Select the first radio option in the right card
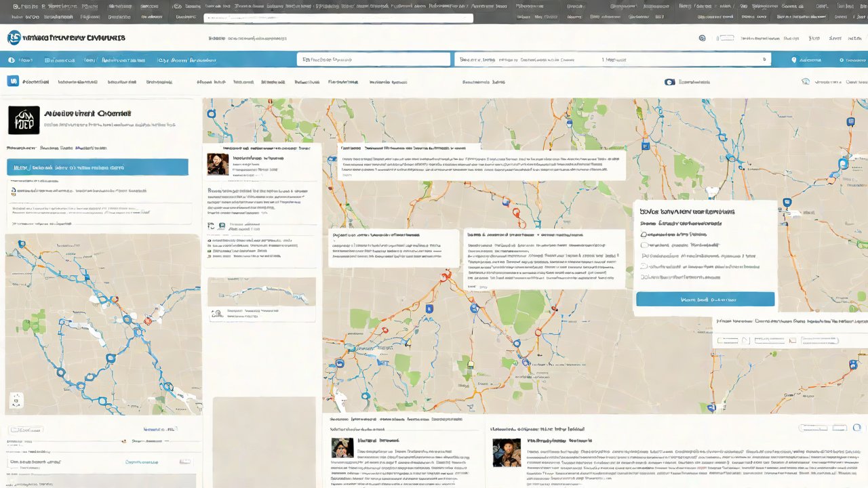Screen dimensions: 868x488 tap(644, 234)
